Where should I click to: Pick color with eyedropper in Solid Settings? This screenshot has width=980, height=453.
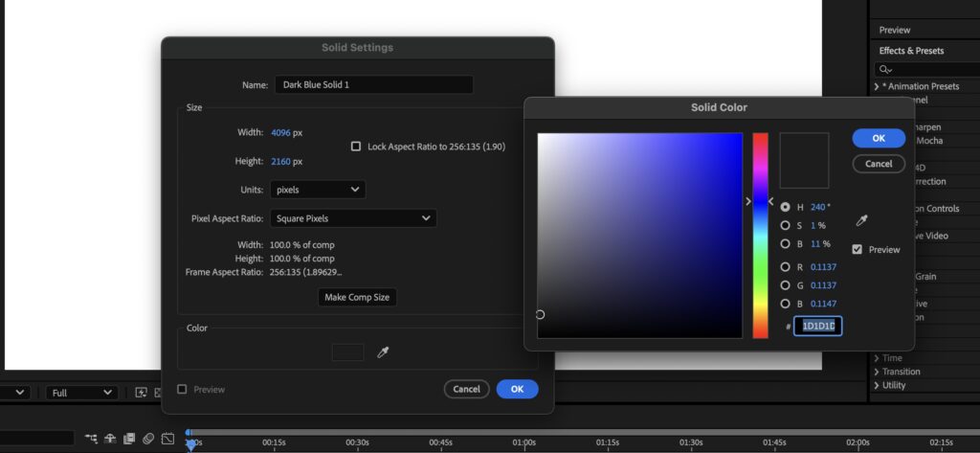click(x=383, y=352)
